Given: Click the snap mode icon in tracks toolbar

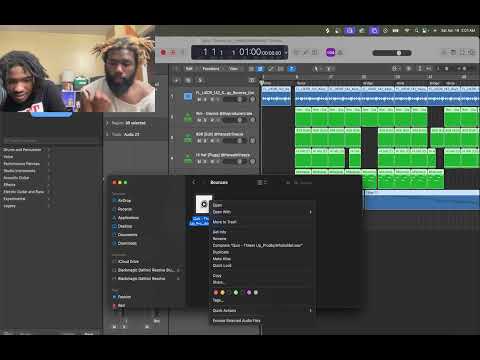Looking at the screenshot, I should coord(395,68).
